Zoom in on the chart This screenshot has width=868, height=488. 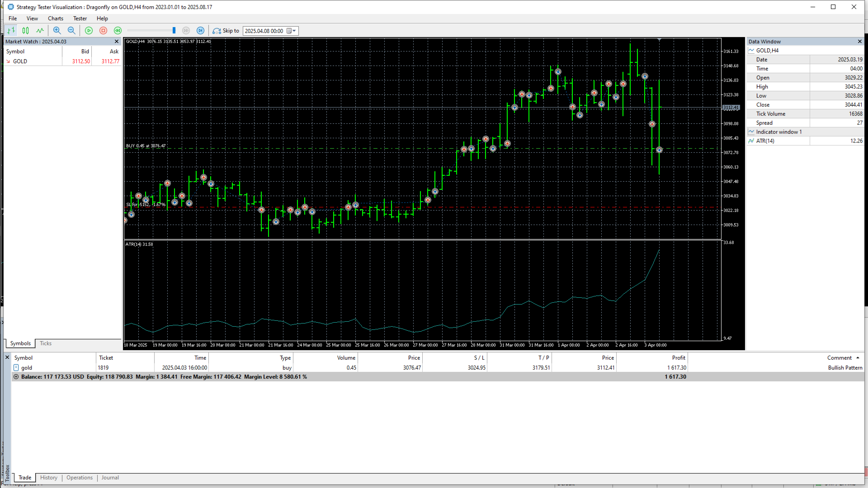pos(57,31)
